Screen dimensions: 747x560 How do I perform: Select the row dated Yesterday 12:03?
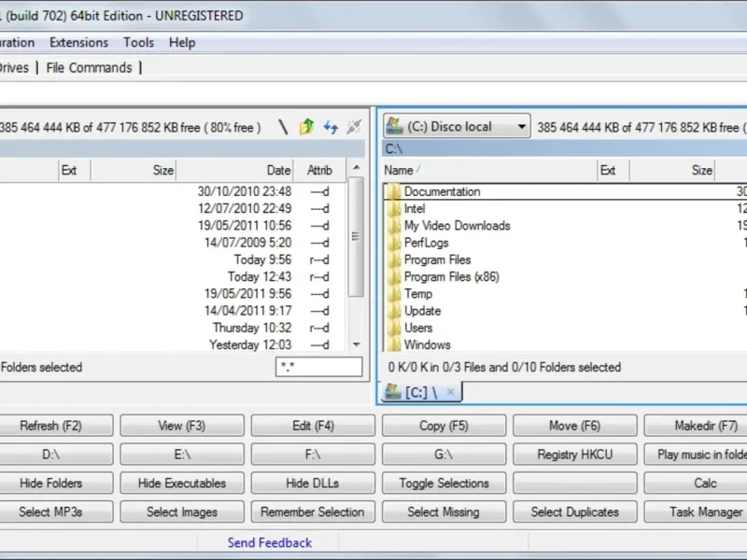click(173, 344)
